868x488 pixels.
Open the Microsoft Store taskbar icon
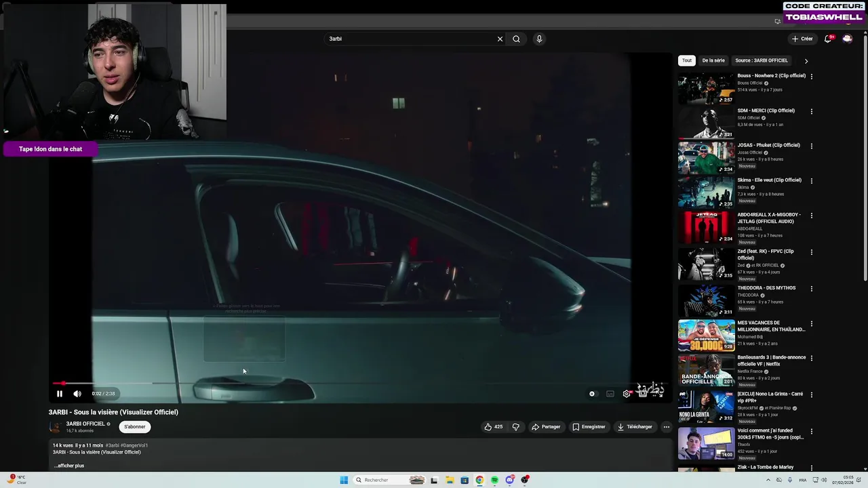(465, 480)
